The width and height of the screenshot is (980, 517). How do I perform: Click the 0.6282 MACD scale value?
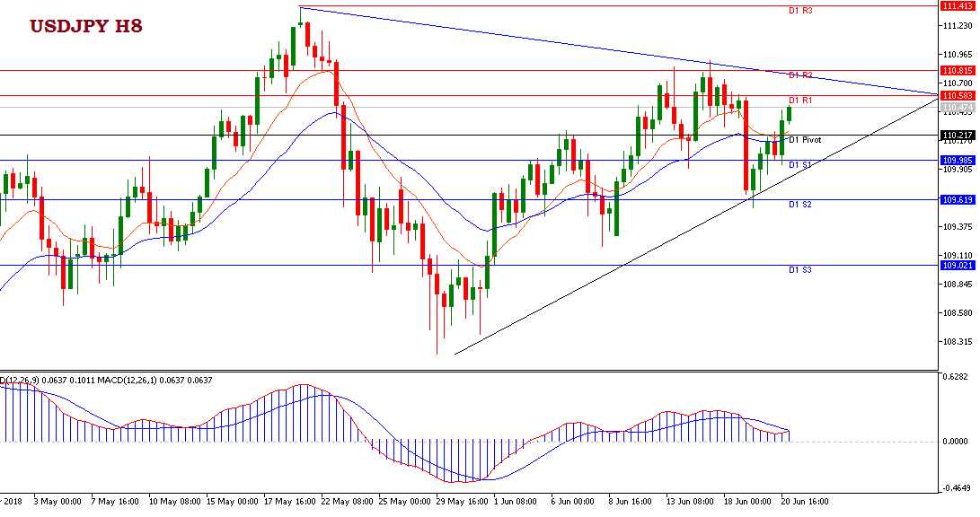956,376
